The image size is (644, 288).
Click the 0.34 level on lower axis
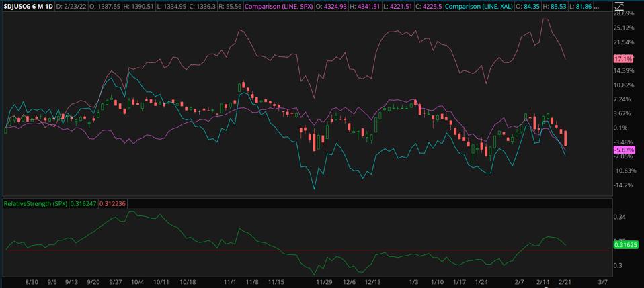coord(620,217)
